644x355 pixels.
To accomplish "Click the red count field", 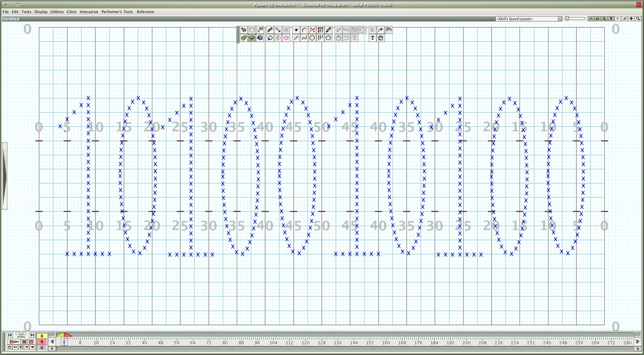I will (x=42, y=342).
